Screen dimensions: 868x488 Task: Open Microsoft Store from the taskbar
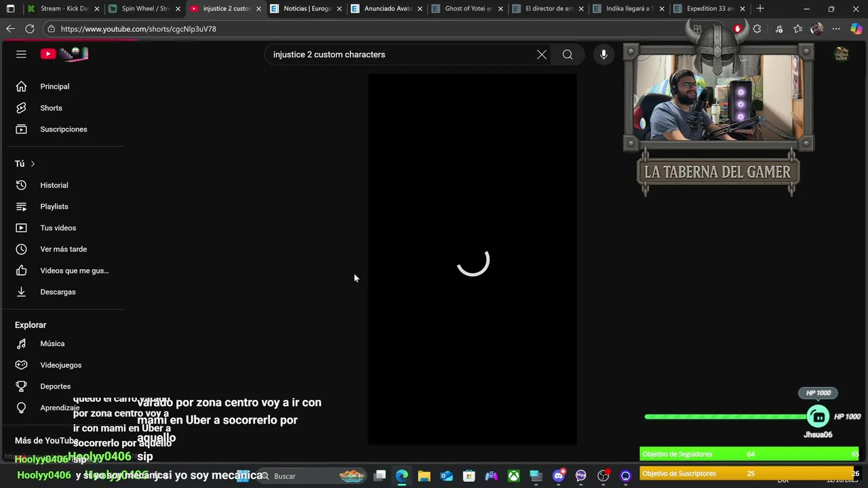pos(469,476)
